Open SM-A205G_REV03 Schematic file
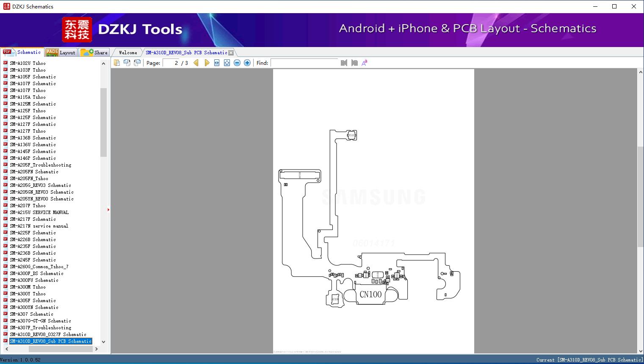644x364 pixels. [x=40, y=185]
